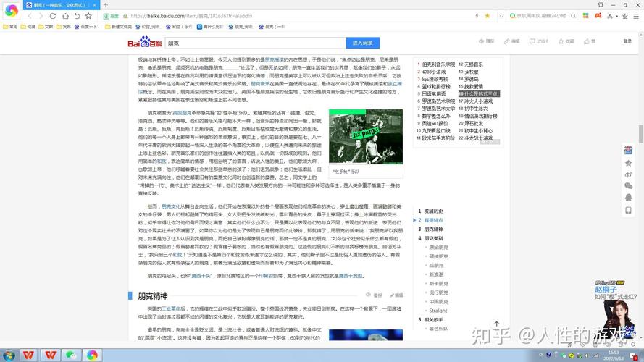Click the undo-close-tab arrow icon
644x362 pixels.
pos(78,16)
